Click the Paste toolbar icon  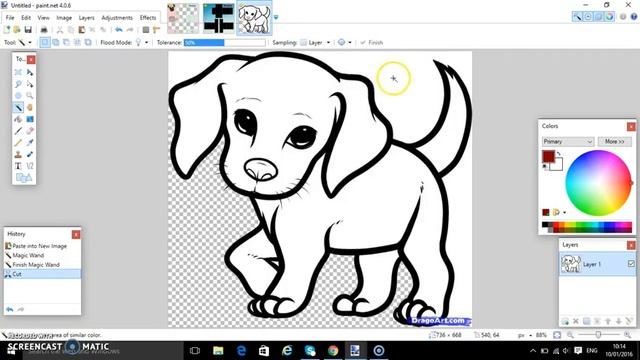coord(82,29)
